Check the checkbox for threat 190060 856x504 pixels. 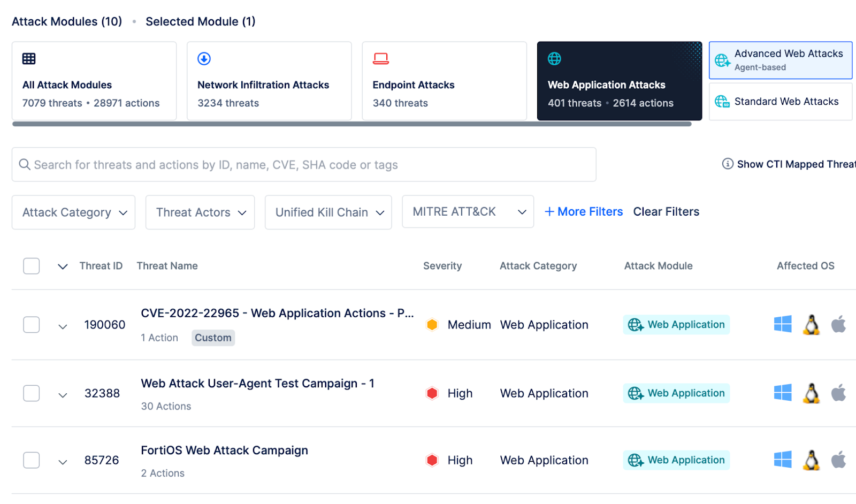(x=31, y=324)
